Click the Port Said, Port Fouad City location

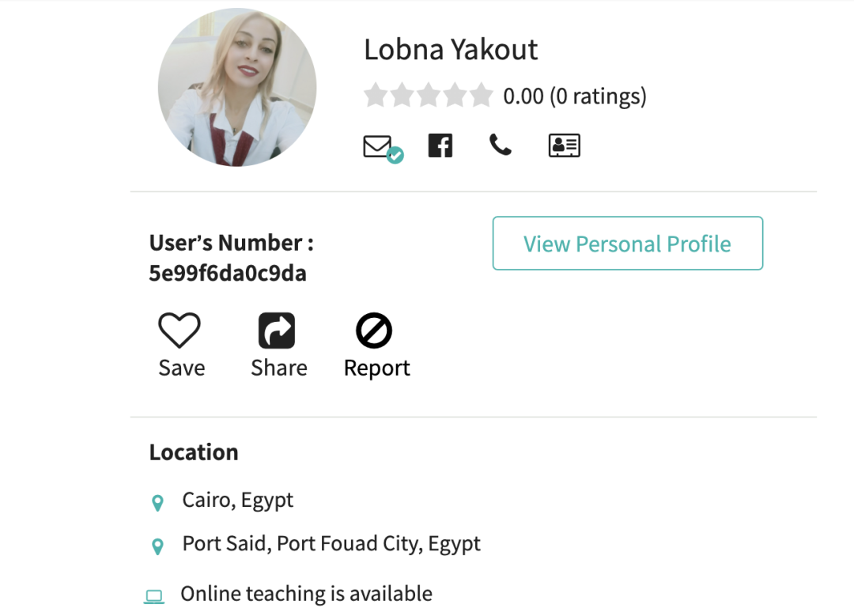331,544
